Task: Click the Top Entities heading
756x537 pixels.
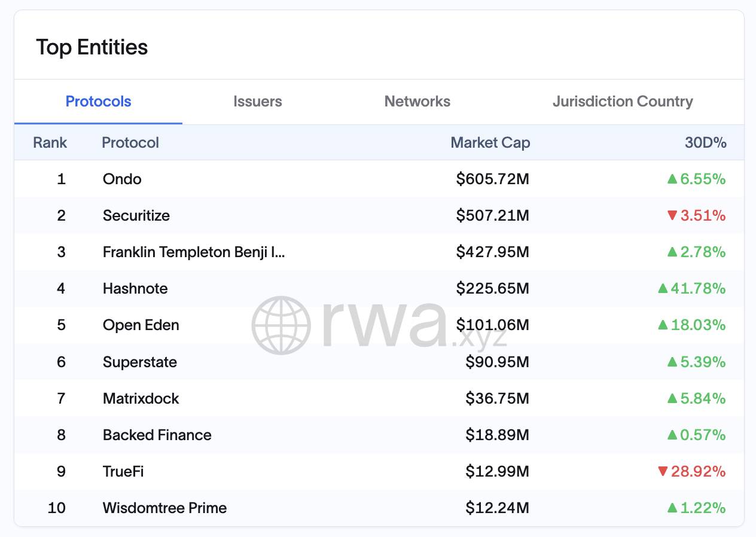Action: click(92, 47)
